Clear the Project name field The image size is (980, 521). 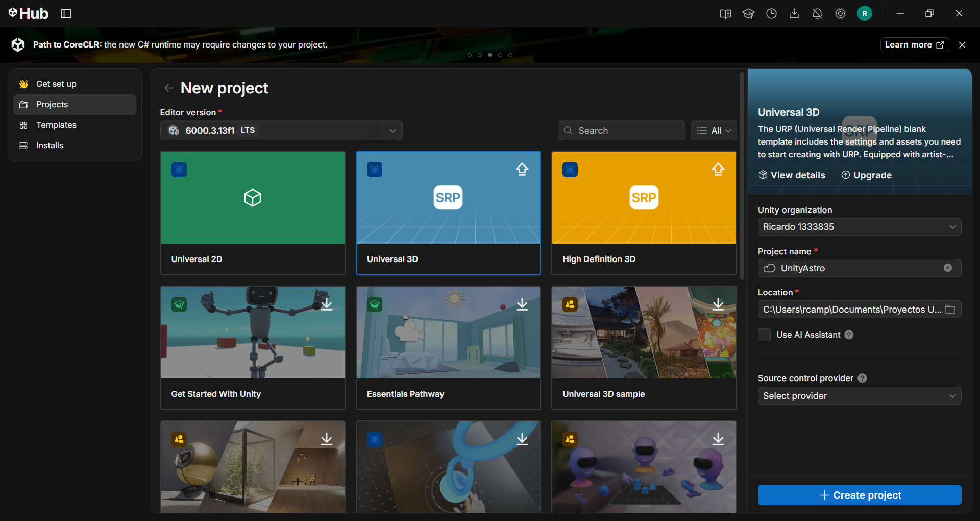pos(948,268)
